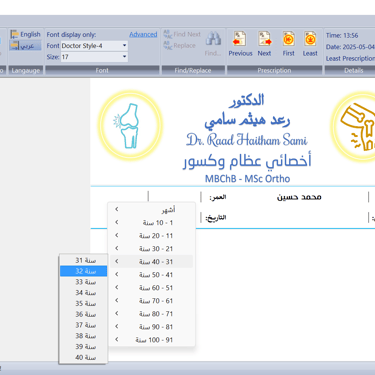The height and width of the screenshot is (375, 375).
Task: Click the Time: 13:56 detail
Action: [342, 35]
